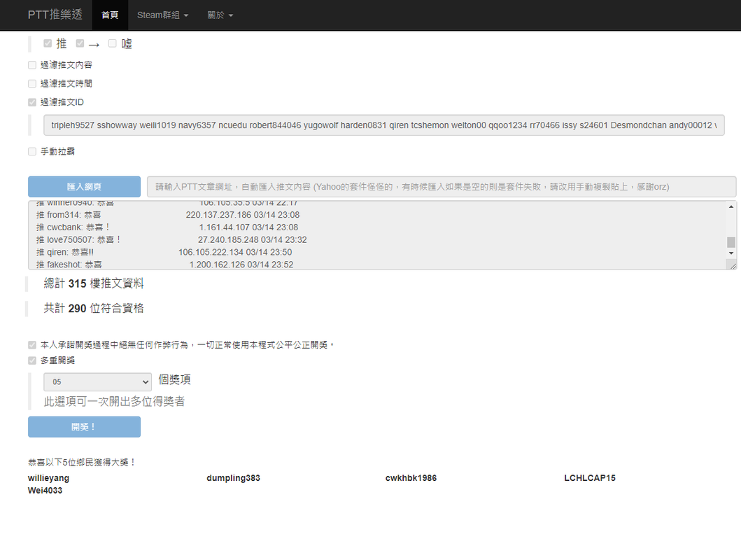
Task: Grab the comments textarea scrollbar thumb
Action: coord(731,242)
